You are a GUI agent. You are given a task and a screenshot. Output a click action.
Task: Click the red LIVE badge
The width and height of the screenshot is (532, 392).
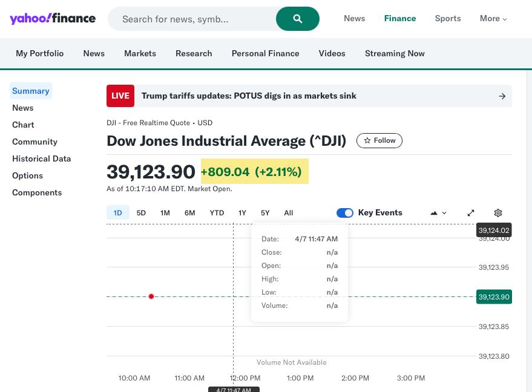pyautogui.click(x=120, y=96)
